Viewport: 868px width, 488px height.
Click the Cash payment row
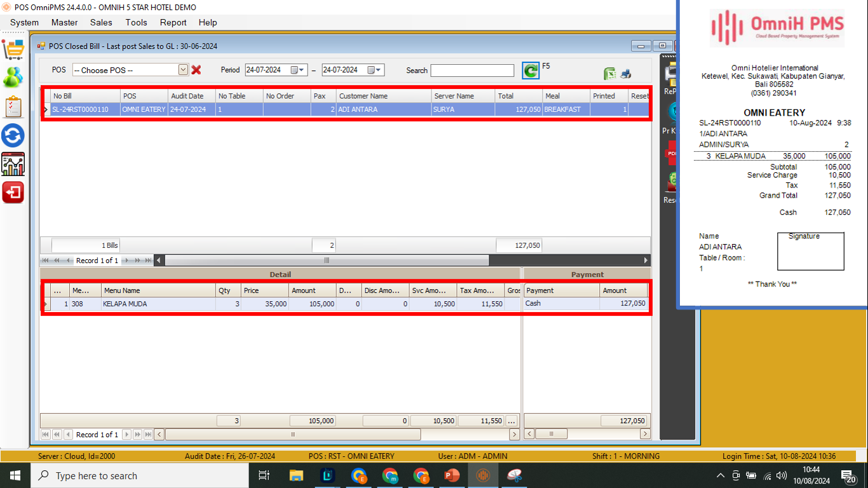[x=586, y=304]
